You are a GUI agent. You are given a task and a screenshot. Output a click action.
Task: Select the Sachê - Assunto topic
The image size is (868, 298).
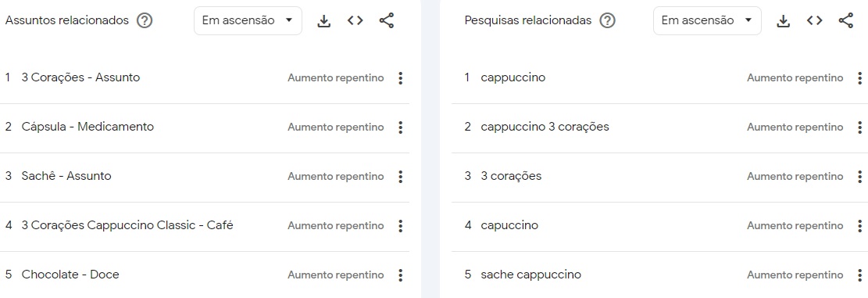pos(66,176)
